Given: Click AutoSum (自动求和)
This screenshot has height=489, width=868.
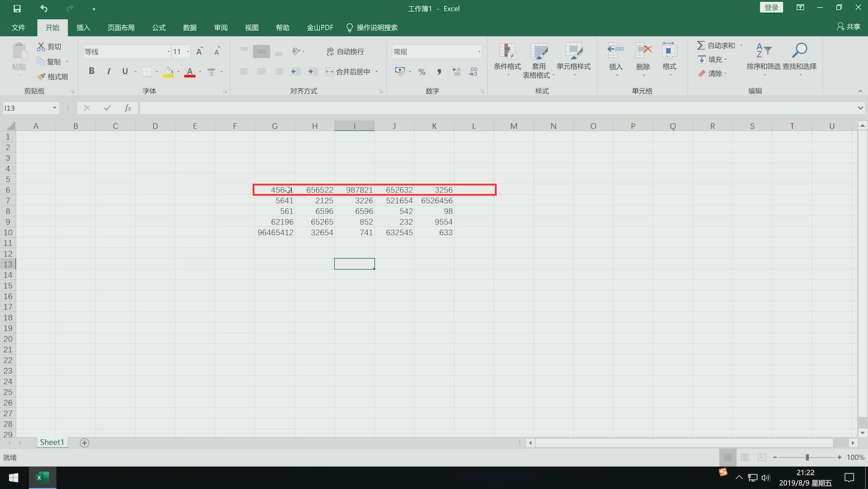Looking at the screenshot, I should click(716, 46).
